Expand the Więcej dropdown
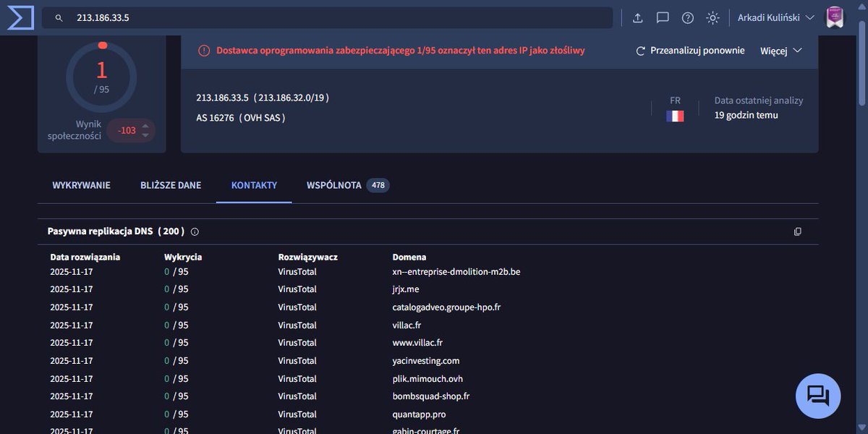The image size is (868, 434). coord(780,51)
